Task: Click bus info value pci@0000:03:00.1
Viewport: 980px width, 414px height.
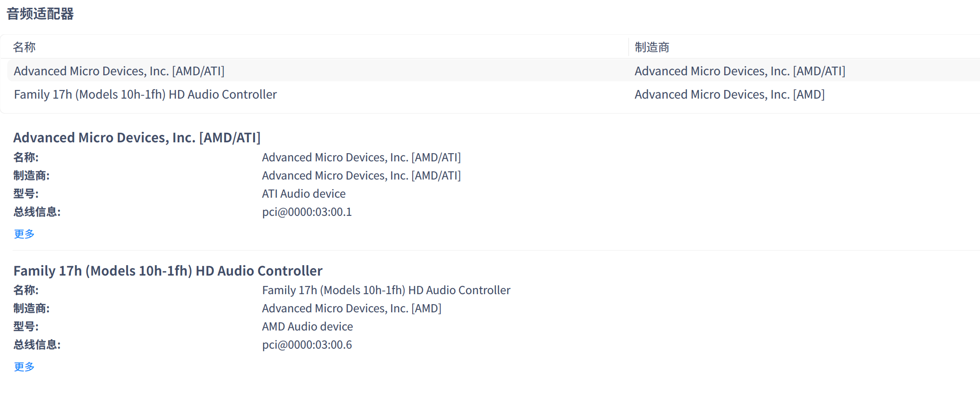Action: [307, 212]
